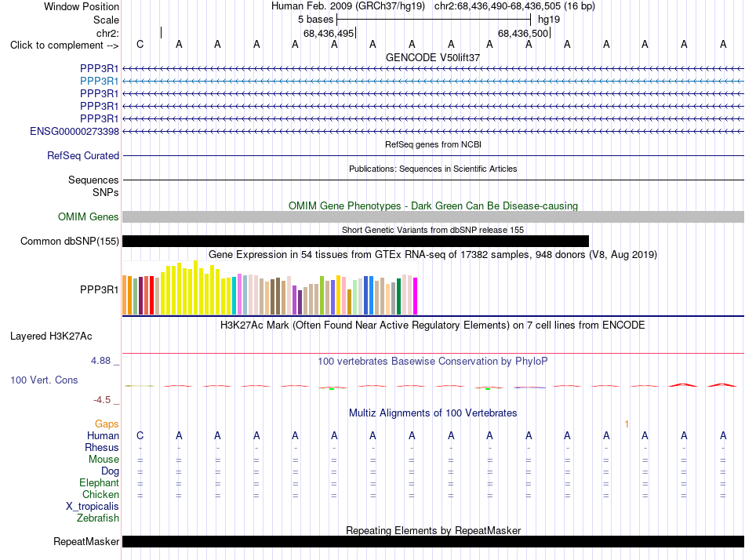Open the ENSG00000273398 gene label
Image resolution: width=745 pixels, height=560 pixels.
[x=74, y=131]
